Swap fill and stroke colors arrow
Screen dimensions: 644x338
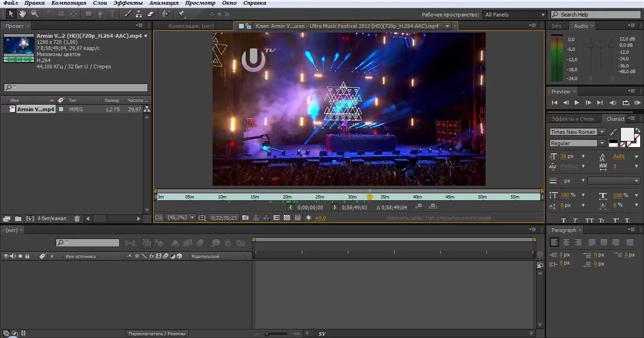(x=637, y=130)
